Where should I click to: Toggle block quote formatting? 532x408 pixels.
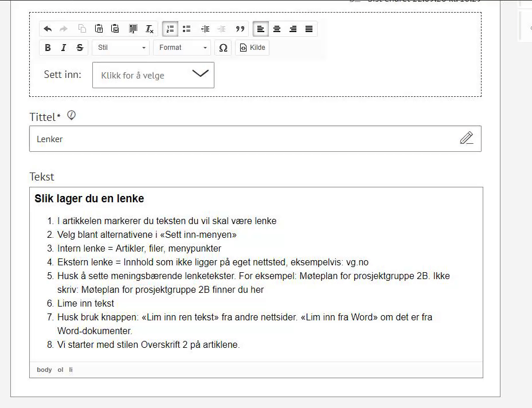pyautogui.click(x=240, y=29)
